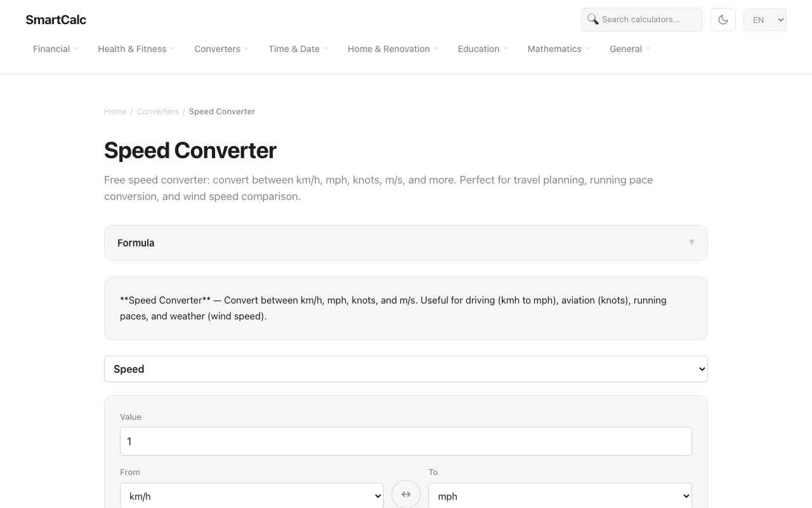
Task: Open the Financial menu
Action: pyautogui.click(x=55, y=49)
